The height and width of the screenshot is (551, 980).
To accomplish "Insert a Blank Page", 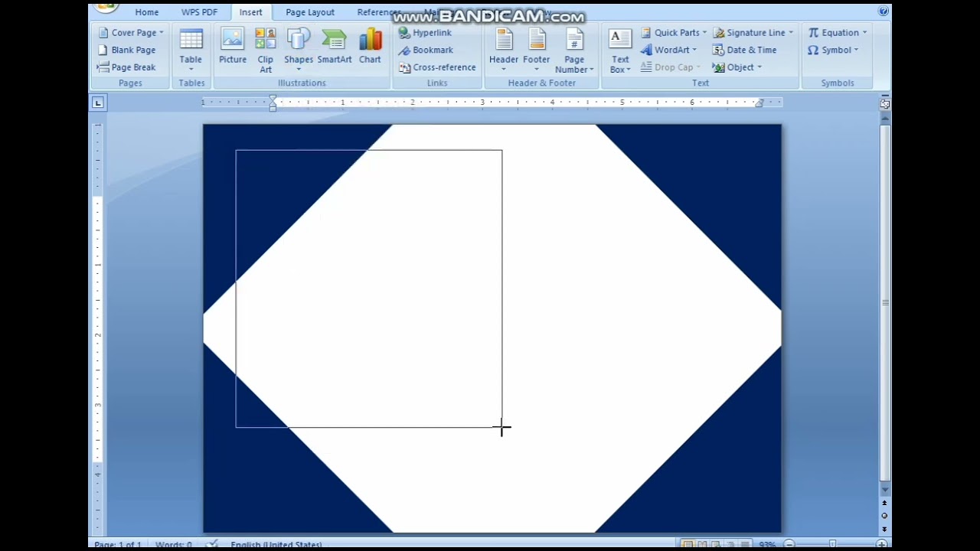I will tap(126, 50).
